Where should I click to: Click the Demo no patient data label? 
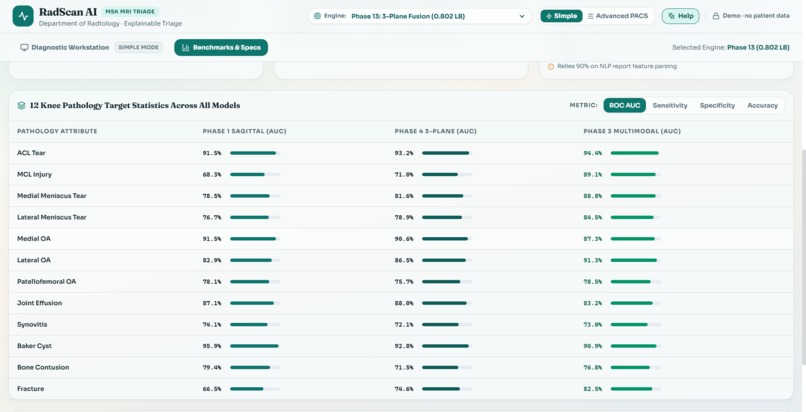click(756, 16)
